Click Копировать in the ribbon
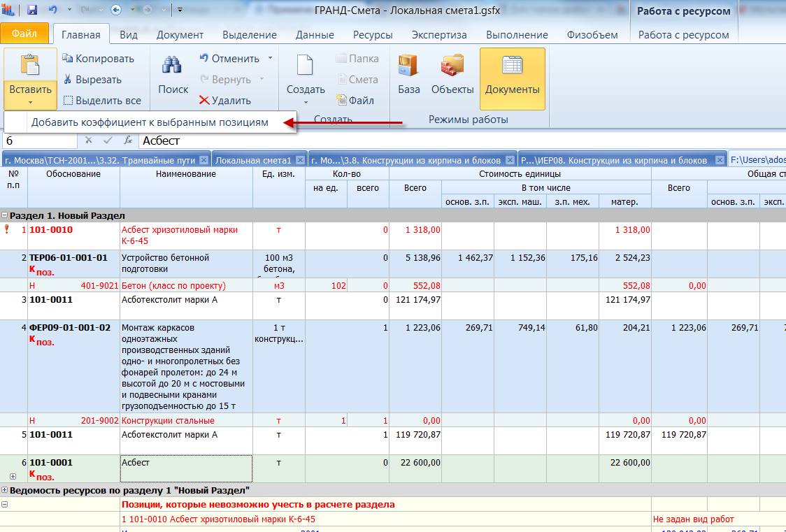This screenshot has height=532, width=786. (x=98, y=59)
